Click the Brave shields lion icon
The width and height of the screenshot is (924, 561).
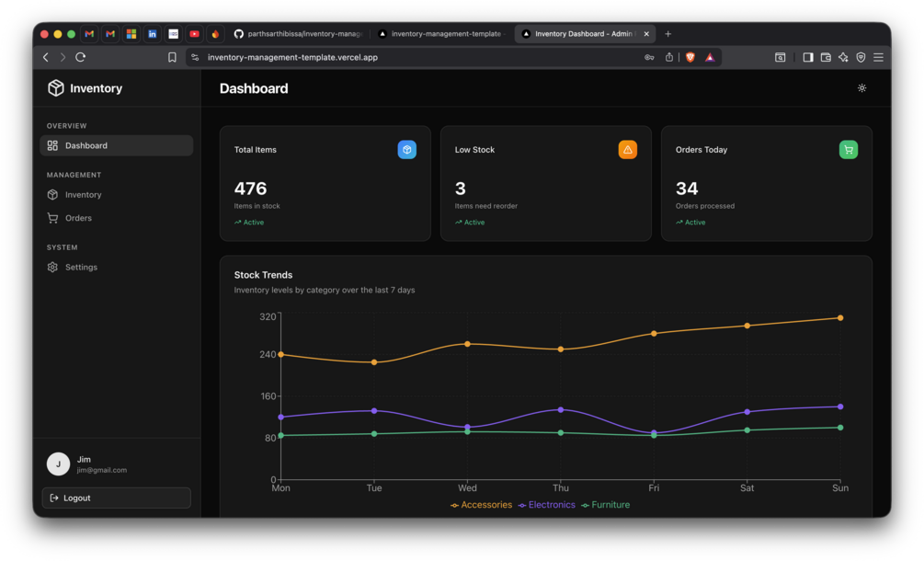[x=690, y=57]
